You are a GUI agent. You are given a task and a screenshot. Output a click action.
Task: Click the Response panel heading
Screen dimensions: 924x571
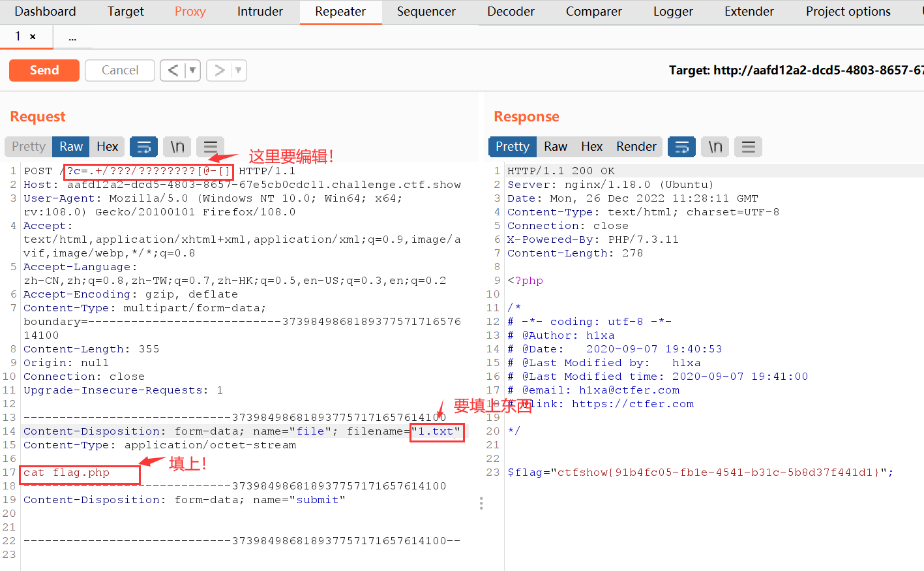pyautogui.click(x=526, y=117)
